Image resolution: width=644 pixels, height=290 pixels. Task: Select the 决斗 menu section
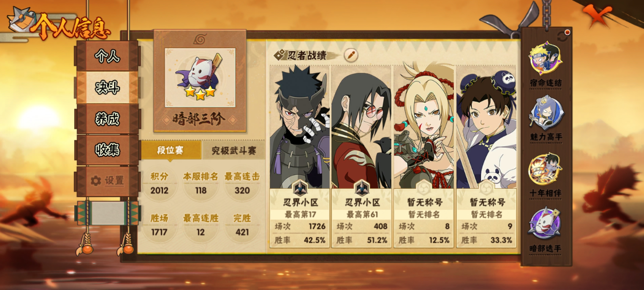(107, 88)
